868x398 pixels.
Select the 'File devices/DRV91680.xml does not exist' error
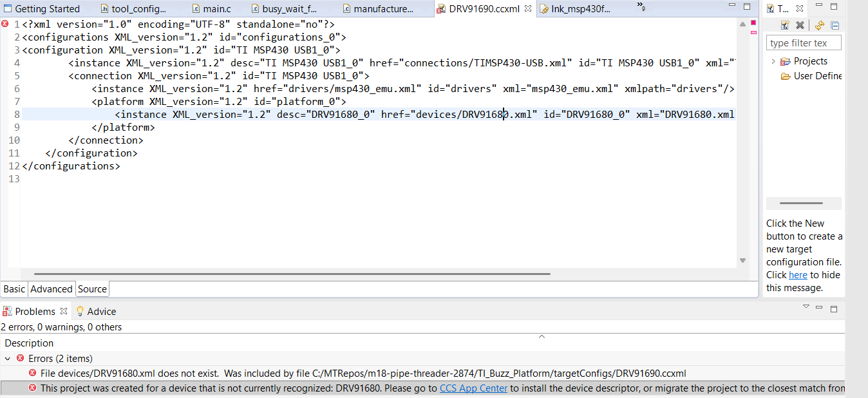tap(422, 374)
